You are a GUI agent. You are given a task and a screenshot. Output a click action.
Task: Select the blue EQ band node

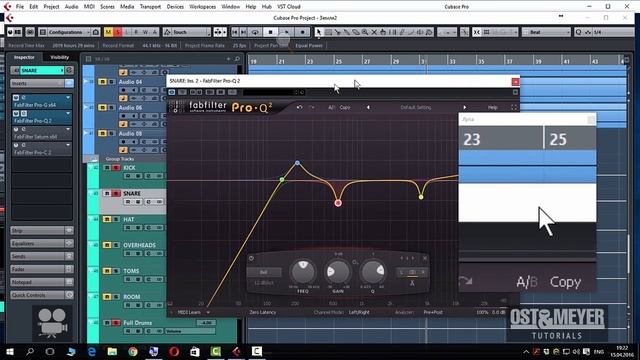click(x=298, y=163)
